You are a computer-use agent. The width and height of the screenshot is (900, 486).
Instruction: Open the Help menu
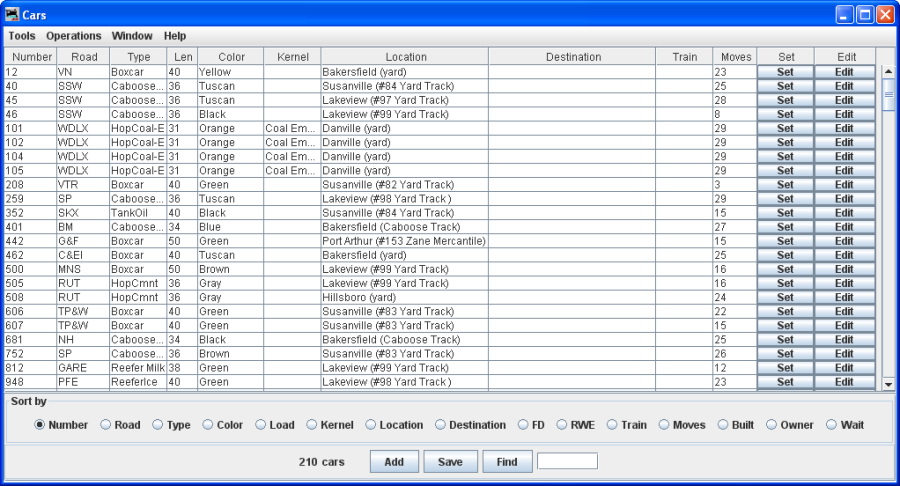pyautogui.click(x=175, y=36)
